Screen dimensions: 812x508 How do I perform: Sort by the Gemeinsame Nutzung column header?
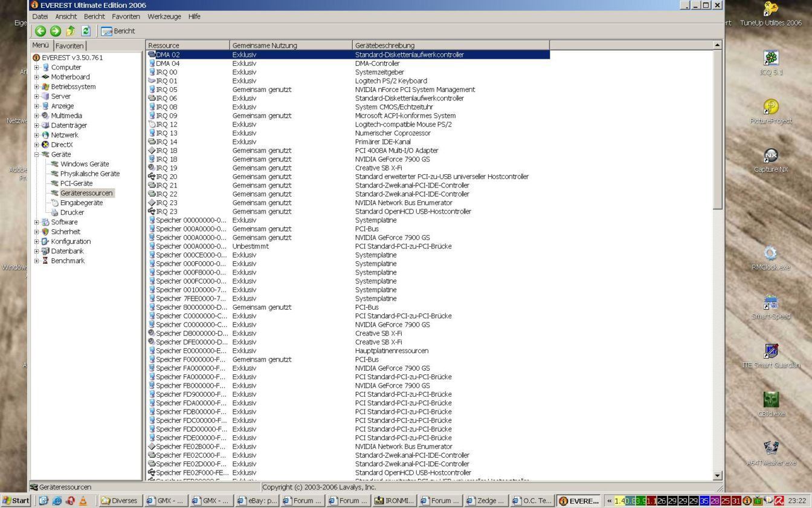pyautogui.click(x=291, y=45)
